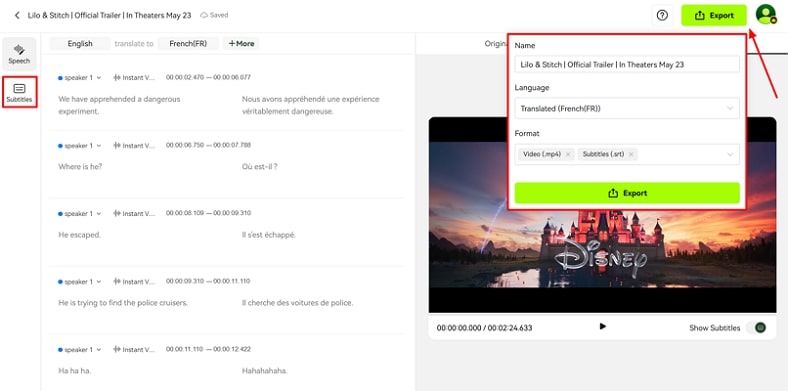This screenshot has width=788, height=391.
Task: Click timestamp 00:00:08.109 — 00:00:09.310
Action: click(208, 213)
